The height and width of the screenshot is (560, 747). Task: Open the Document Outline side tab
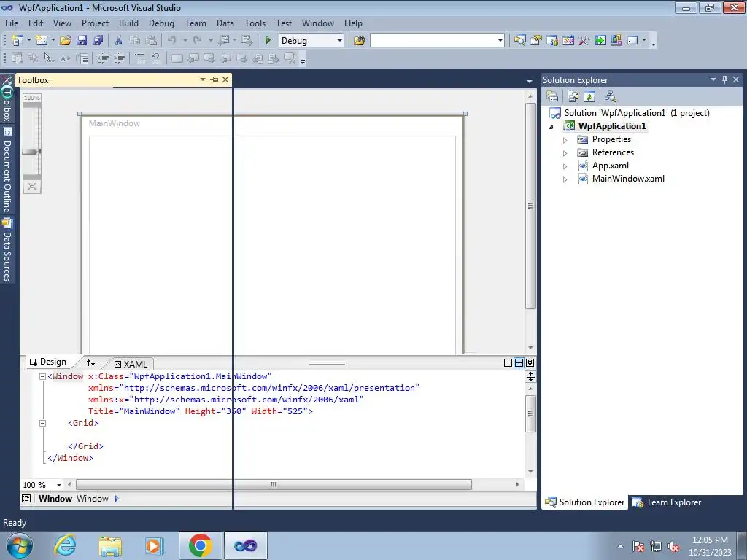[7, 169]
